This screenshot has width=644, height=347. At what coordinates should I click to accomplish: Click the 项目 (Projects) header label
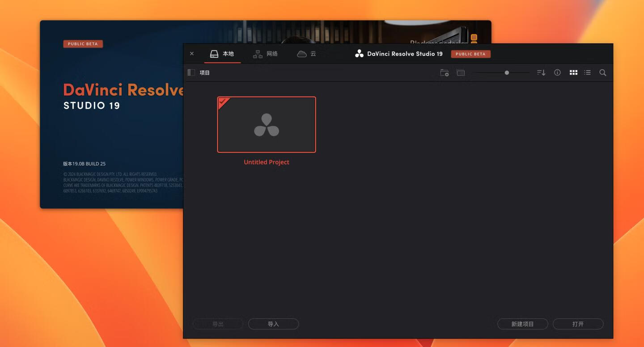(205, 72)
